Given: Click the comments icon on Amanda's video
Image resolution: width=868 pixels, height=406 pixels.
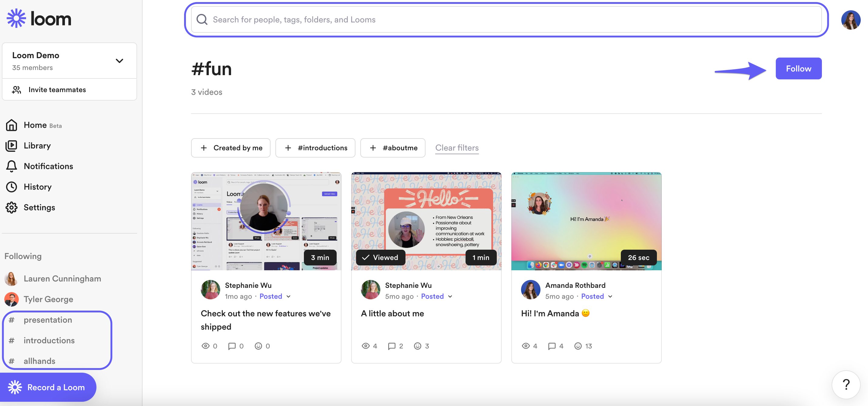Looking at the screenshot, I should [552, 346].
